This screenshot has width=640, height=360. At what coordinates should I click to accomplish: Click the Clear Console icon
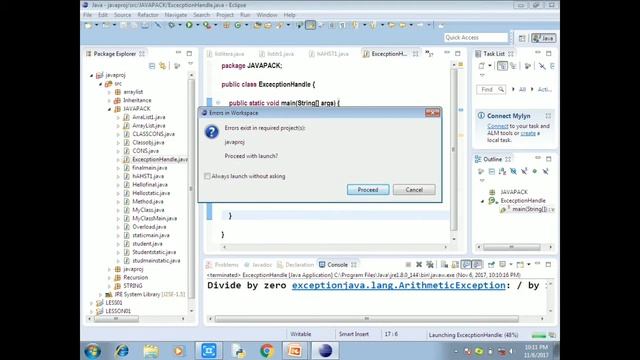[444, 264]
